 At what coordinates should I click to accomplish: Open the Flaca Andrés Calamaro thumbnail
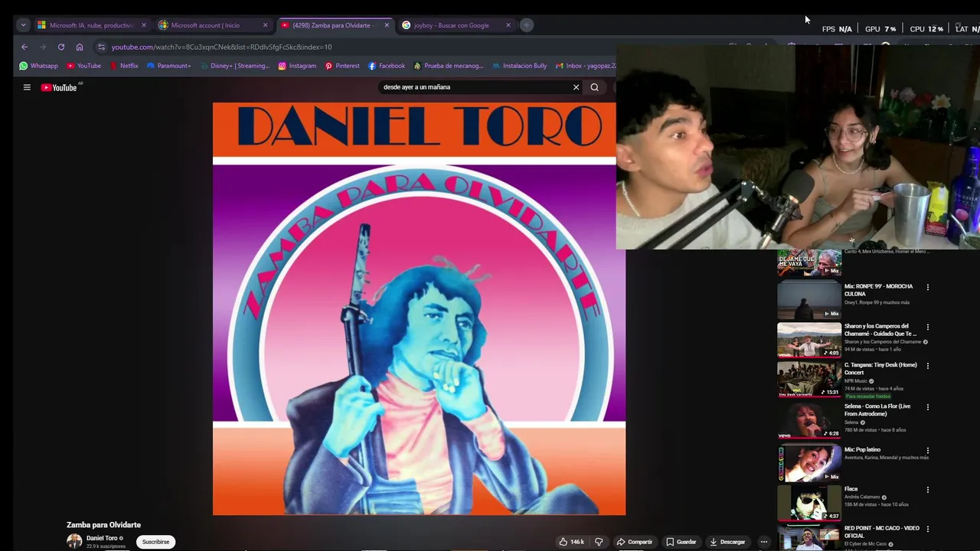[809, 503]
